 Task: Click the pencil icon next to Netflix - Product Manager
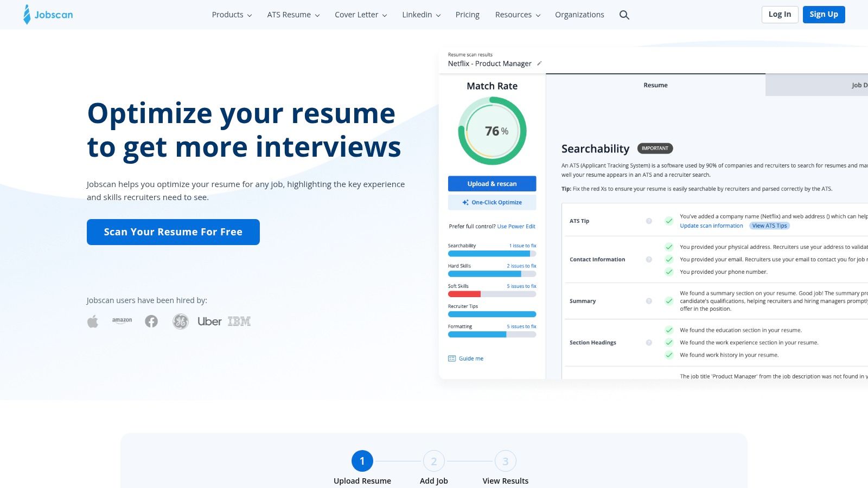[540, 63]
